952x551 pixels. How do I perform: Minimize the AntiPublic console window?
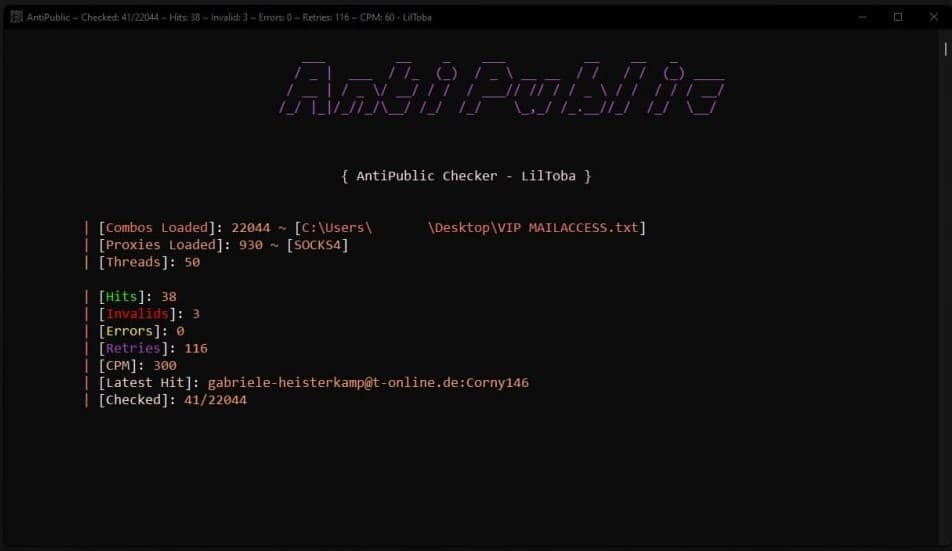[x=862, y=17]
